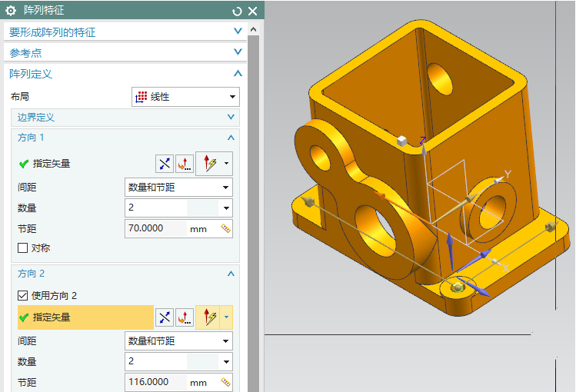
Task: Expand the 参考点 section
Action: (x=238, y=51)
